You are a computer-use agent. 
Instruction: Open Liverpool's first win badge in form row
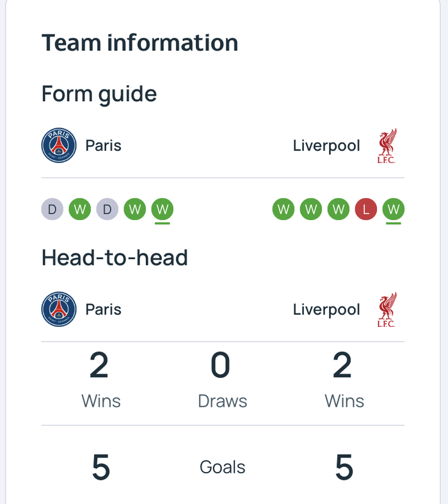click(284, 209)
